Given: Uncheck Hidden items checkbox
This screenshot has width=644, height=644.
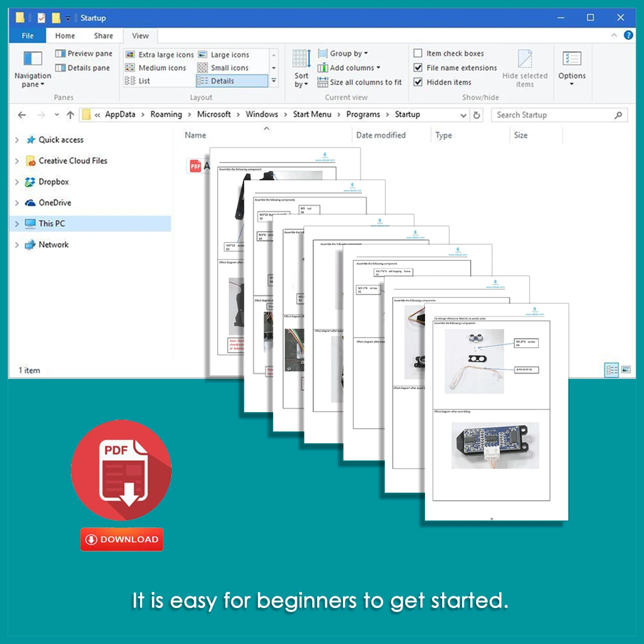Looking at the screenshot, I should pos(418,82).
